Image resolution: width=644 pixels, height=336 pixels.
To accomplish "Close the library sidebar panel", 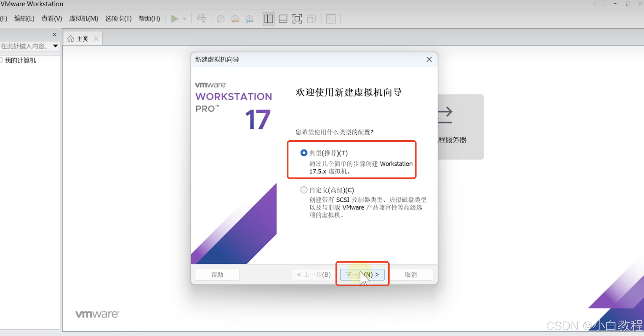I will pos(54,35).
